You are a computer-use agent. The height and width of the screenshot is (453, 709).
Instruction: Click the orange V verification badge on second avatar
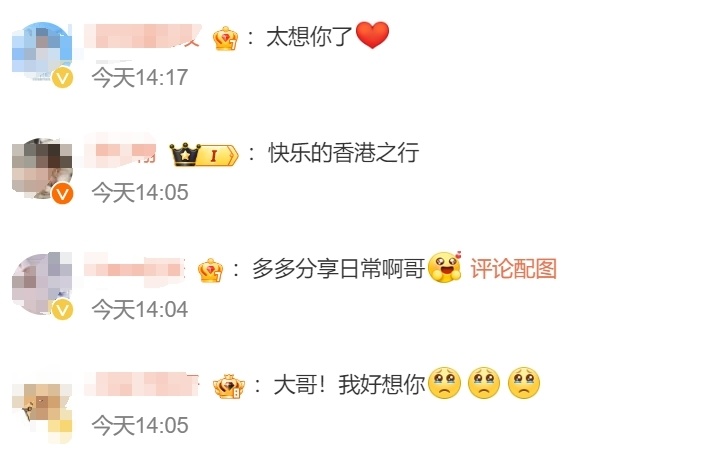62,194
